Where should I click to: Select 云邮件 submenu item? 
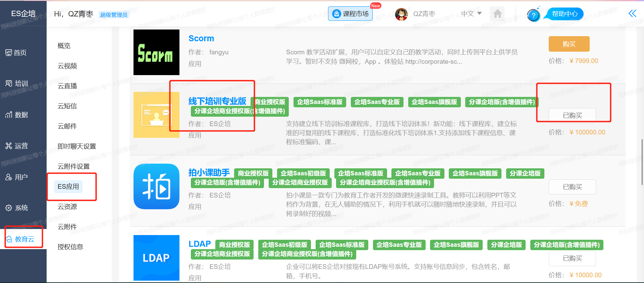pyautogui.click(x=67, y=126)
